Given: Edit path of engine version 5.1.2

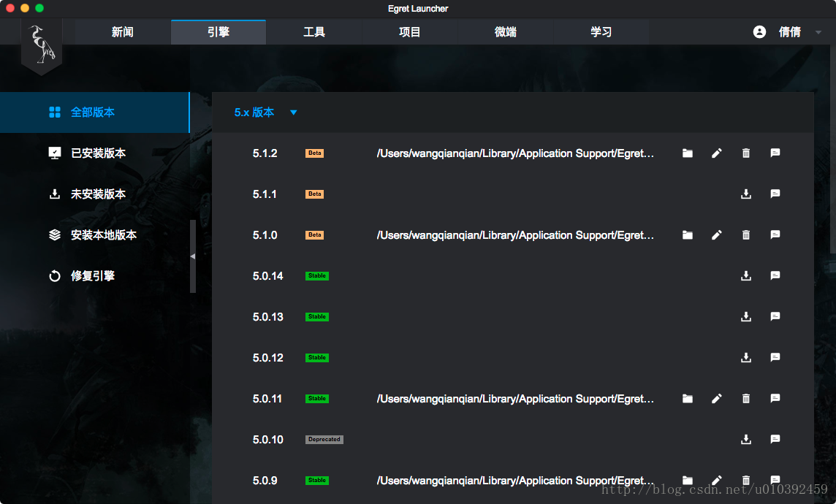Looking at the screenshot, I should coord(717,153).
